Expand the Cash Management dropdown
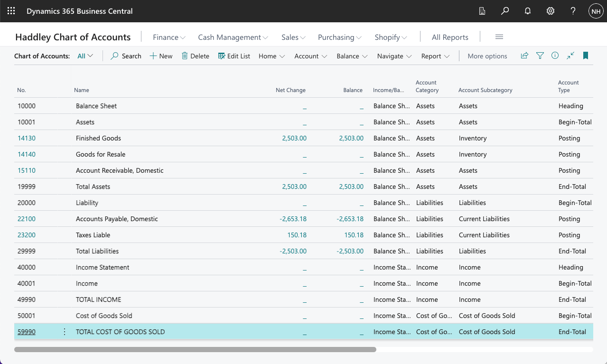The height and width of the screenshot is (364, 607). pos(233,37)
